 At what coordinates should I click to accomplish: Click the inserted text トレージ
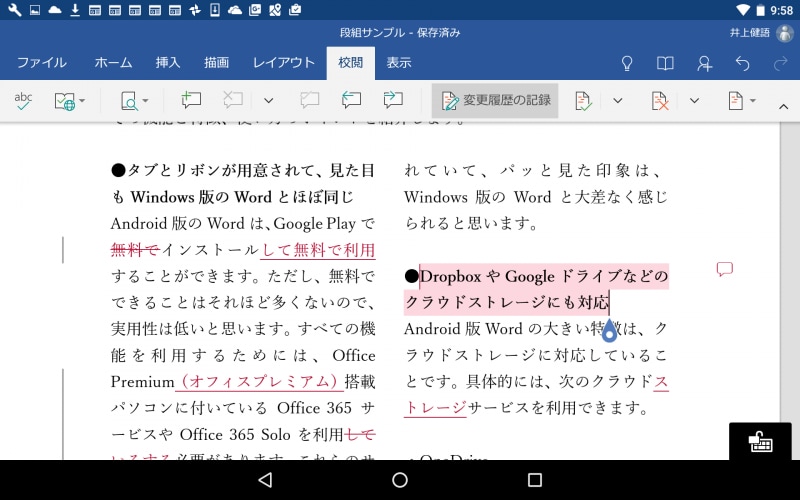point(435,408)
